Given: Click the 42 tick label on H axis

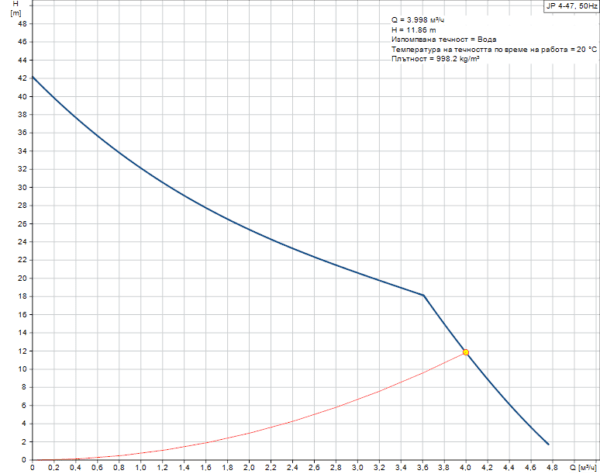Looking at the screenshot, I should click(22, 78).
